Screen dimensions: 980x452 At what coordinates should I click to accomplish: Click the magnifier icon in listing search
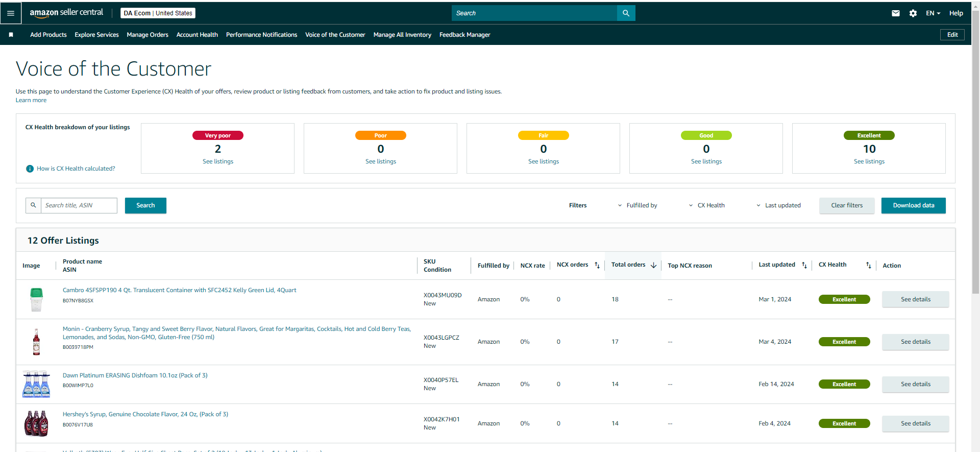(33, 205)
